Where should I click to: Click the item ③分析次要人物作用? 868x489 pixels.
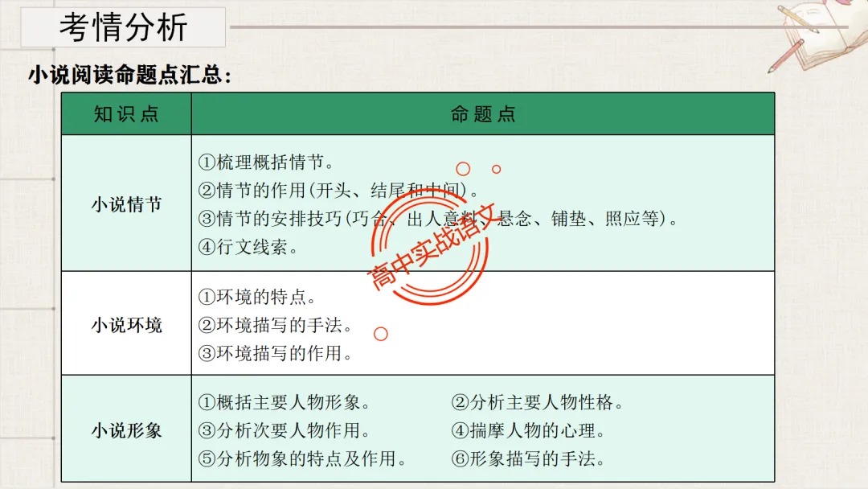pos(284,430)
